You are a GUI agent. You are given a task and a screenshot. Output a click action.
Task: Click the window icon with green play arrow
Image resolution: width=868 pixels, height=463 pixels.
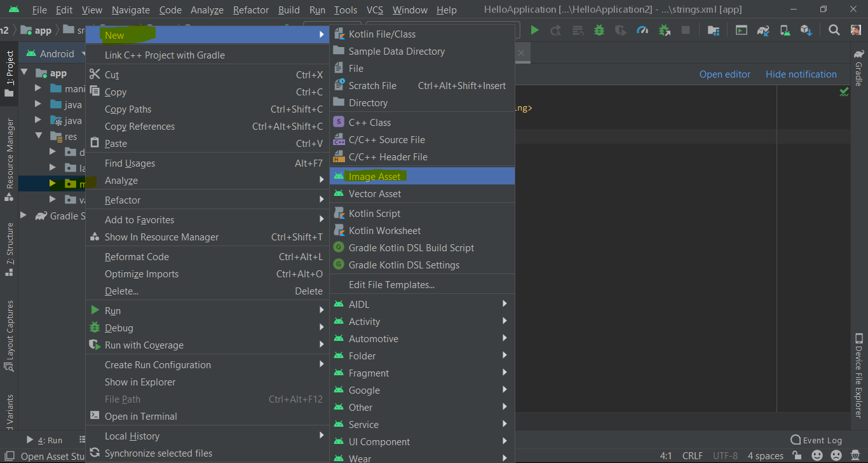[742, 30]
